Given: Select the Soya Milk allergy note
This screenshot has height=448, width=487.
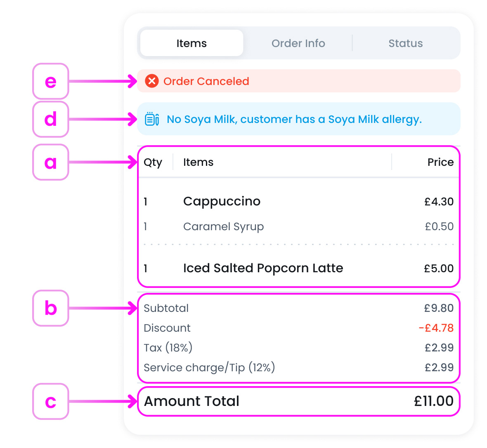Looking at the screenshot, I should (294, 119).
